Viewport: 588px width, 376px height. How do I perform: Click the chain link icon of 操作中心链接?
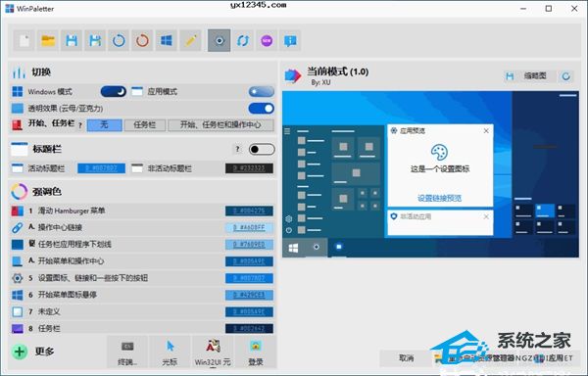pyautogui.click(x=18, y=228)
